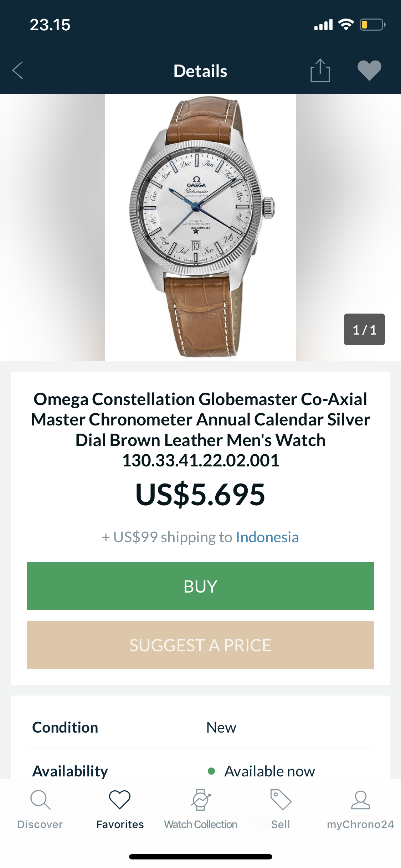The height and width of the screenshot is (868, 401).
Task: Open the Omega Globemaster watch photo
Action: [x=200, y=227]
